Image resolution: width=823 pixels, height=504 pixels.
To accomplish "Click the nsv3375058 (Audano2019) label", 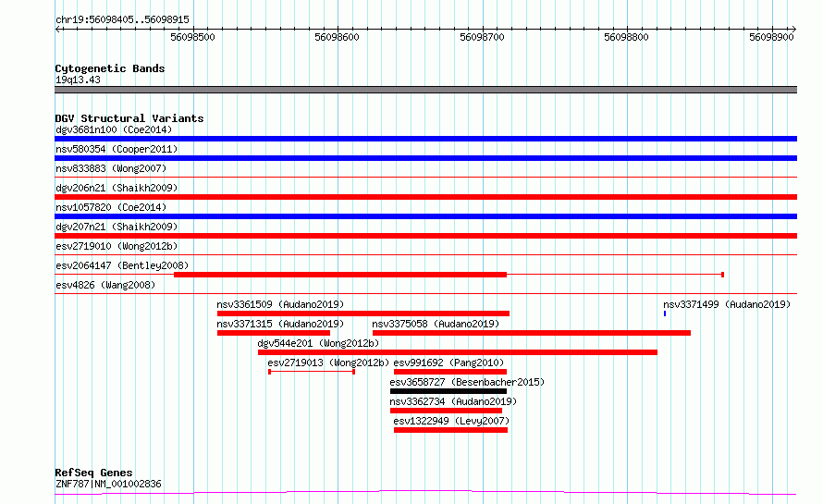I will click(436, 324).
